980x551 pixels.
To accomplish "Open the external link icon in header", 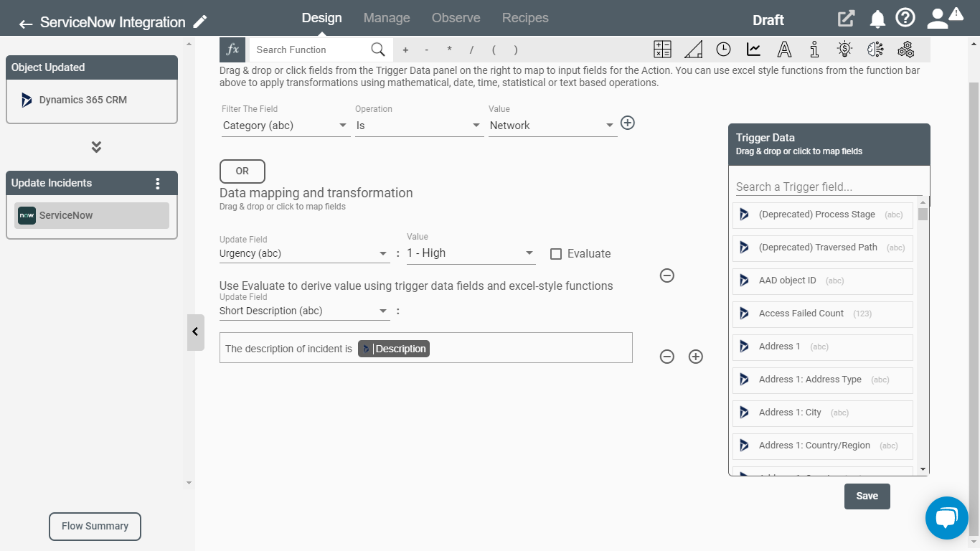I will [847, 19].
